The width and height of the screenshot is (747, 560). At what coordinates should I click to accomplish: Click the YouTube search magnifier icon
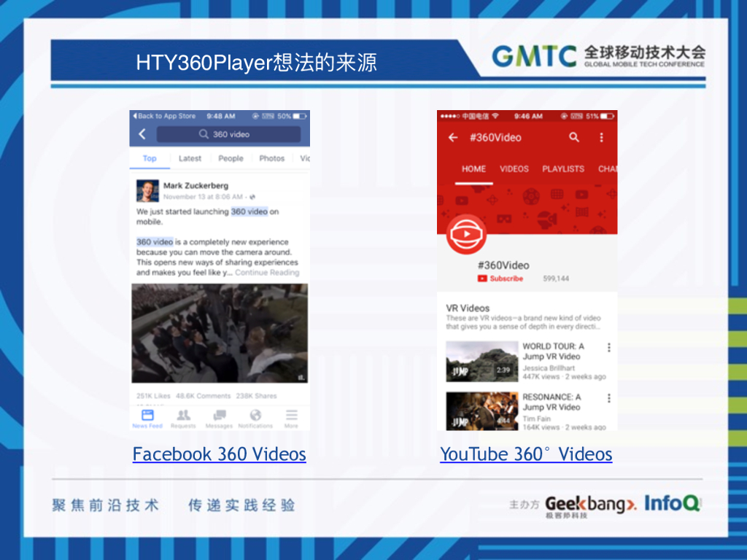574,138
